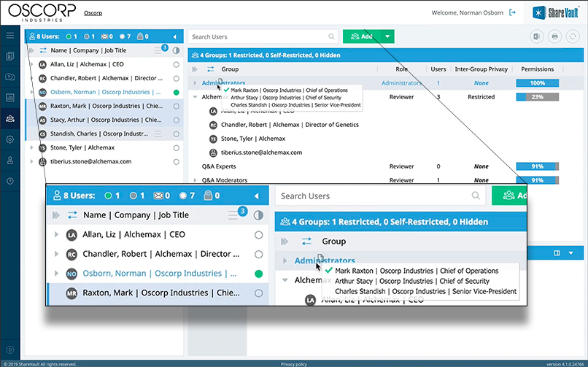Click the 91% permissions bar for Q&A Experts
588x367 pixels.
[x=538, y=166]
